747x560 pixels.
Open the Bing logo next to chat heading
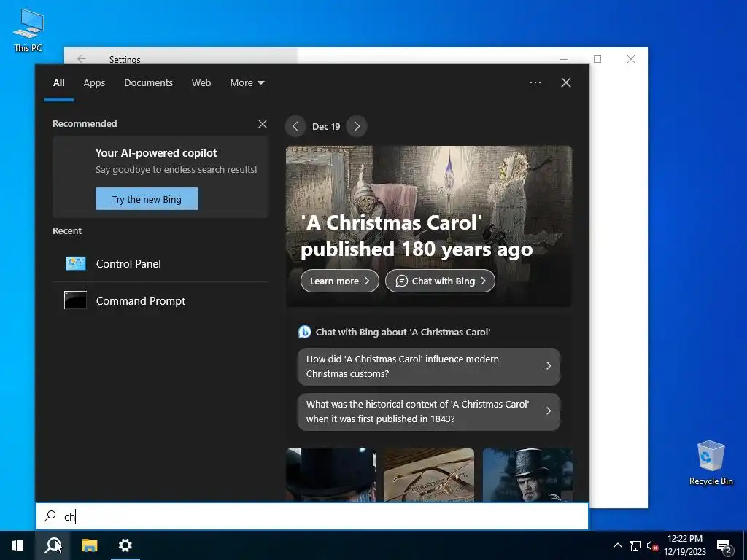coord(304,332)
